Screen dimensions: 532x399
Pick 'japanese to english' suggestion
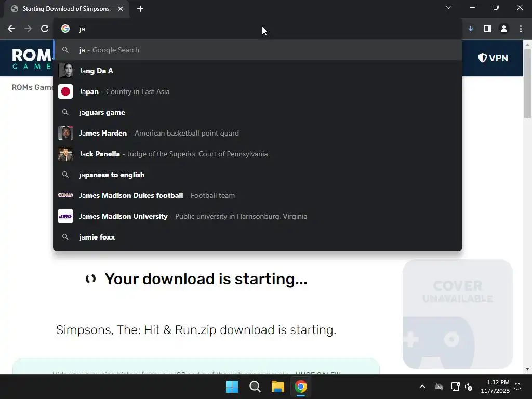[x=258, y=175]
